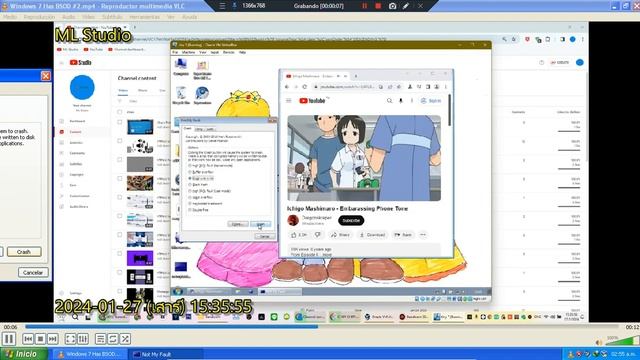Image resolution: width=640 pixels, height=360 pixels.
Task: Open the Herramientas menu
Action: point(144,17)
